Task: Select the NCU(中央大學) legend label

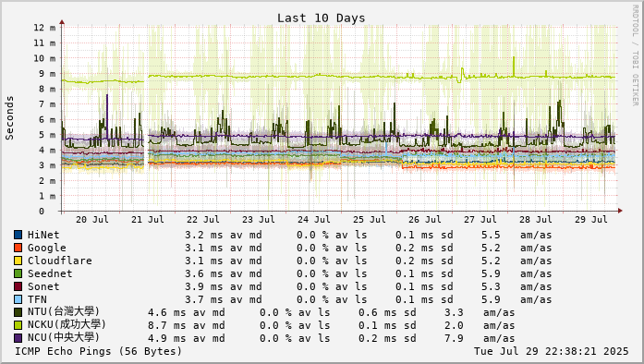Action: coord(63,338)
